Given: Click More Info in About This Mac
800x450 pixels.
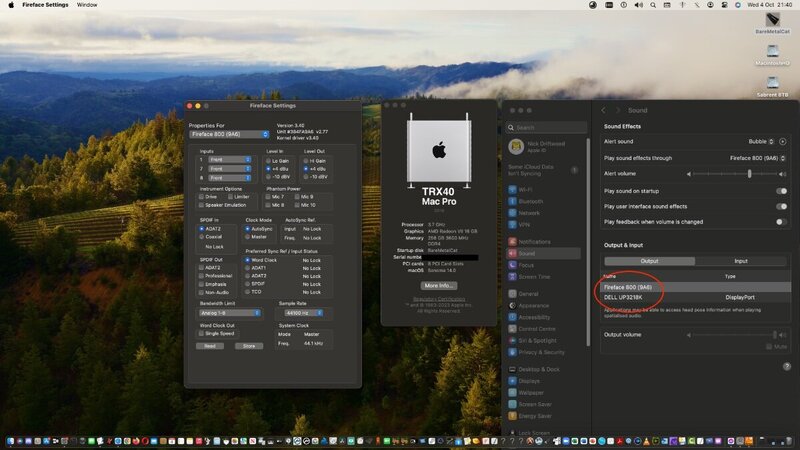Looking at the screenshot, I should point(439,286).
